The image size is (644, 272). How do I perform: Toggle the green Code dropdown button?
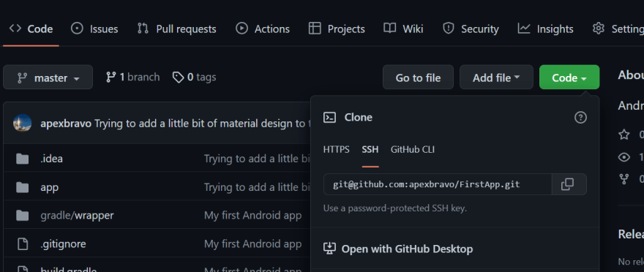pos(569,77)
